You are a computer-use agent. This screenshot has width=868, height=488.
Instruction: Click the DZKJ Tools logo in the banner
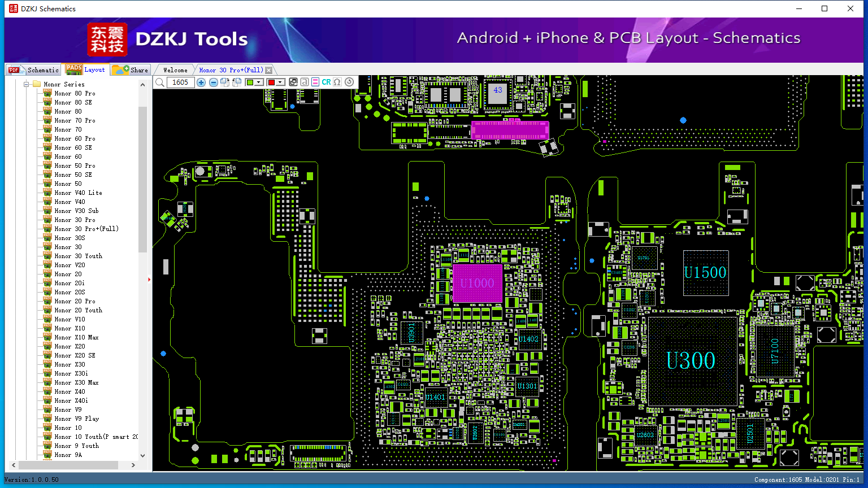168,39
